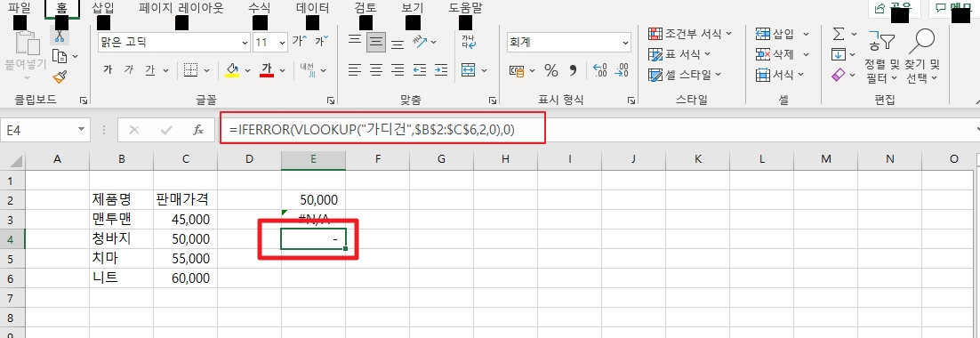Click the formula bar cancel X icon

[133, 130]
